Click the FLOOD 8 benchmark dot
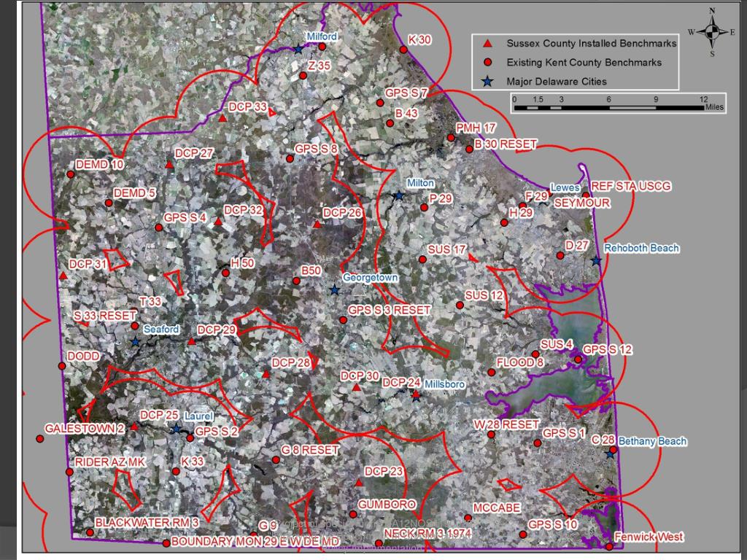The image size is (747, 560). [x=491, y=373]
